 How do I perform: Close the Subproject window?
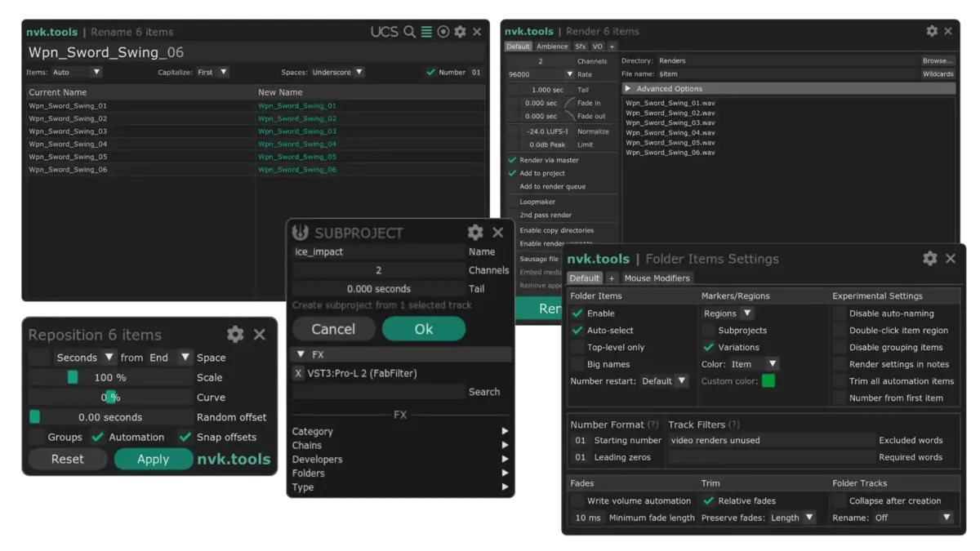click(498, 233)
